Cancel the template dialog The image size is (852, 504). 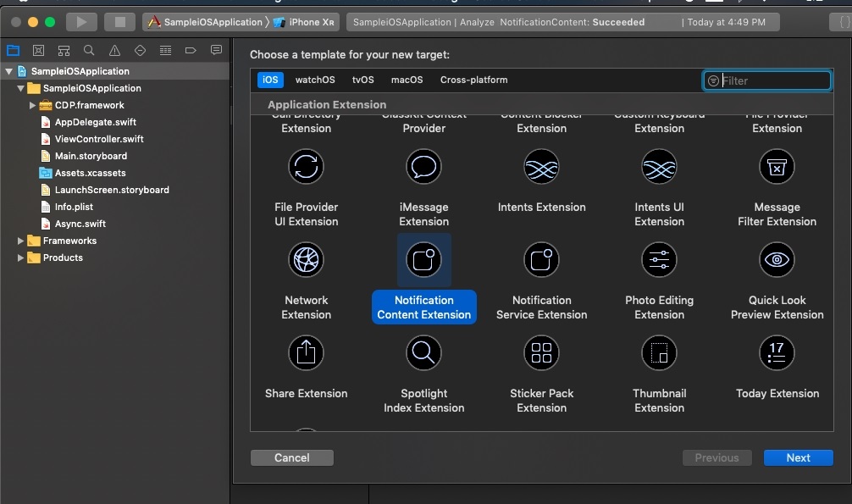tap(291, 457)
